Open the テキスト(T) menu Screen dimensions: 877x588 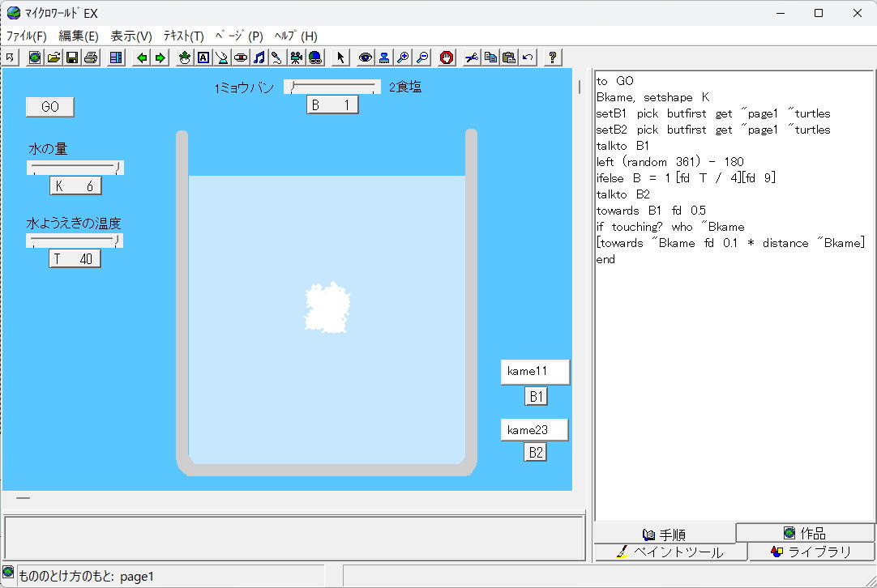(x=183, y=36)
